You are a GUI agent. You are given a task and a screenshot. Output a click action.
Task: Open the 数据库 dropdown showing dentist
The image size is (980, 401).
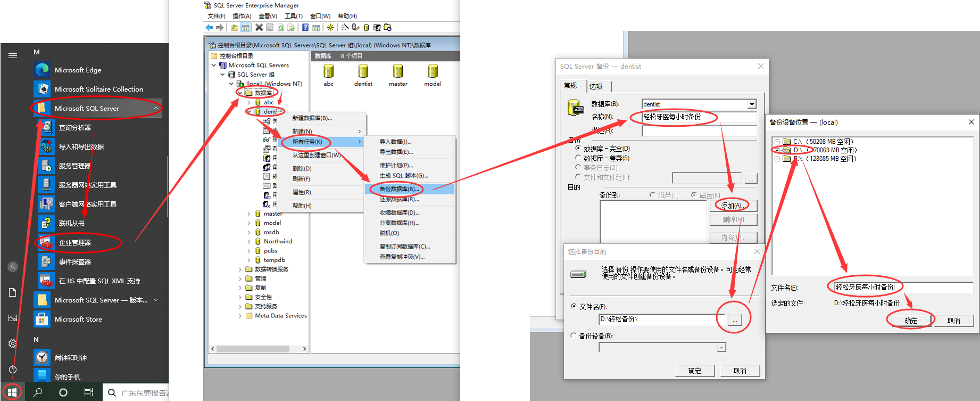[x=752, y=104]
